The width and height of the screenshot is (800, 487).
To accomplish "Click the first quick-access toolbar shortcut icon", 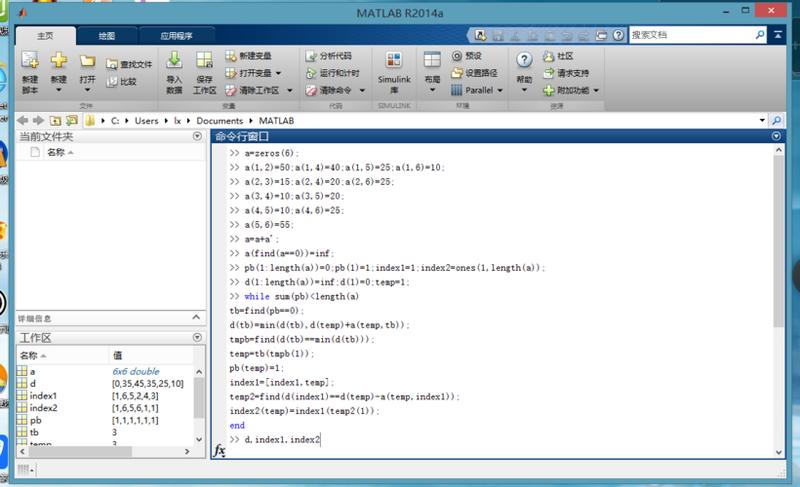I will 480,35.
